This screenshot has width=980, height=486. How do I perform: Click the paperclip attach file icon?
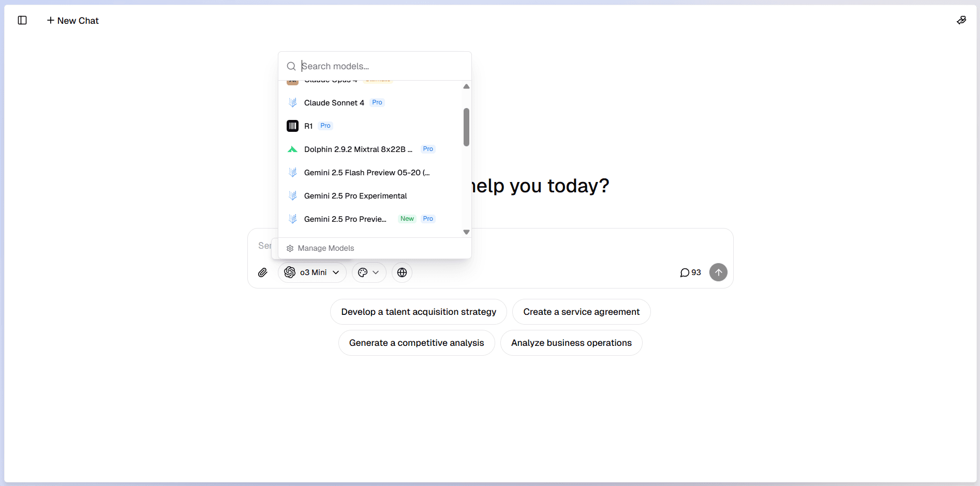click(x=263, y=272)
